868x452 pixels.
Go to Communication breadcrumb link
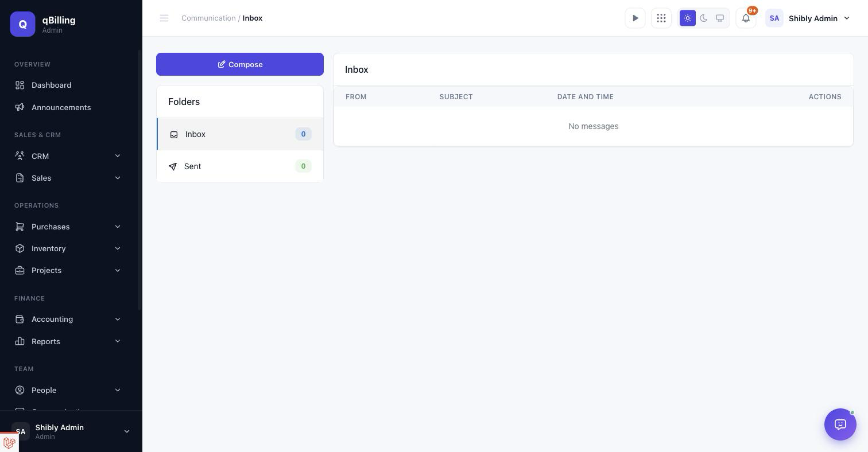coord(208,18)
